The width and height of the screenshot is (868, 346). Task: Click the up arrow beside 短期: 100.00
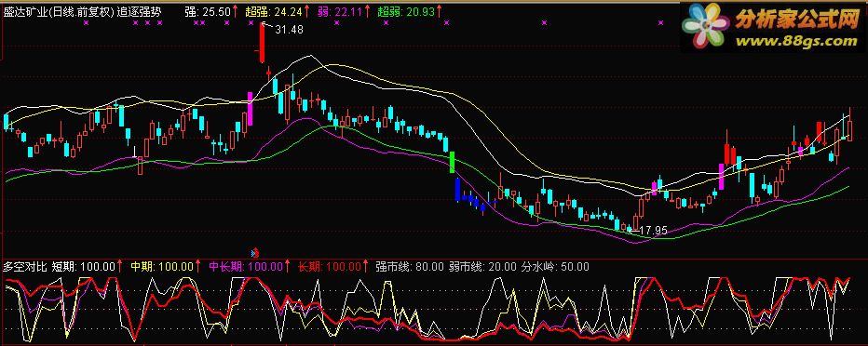click(x=119, y=266)
